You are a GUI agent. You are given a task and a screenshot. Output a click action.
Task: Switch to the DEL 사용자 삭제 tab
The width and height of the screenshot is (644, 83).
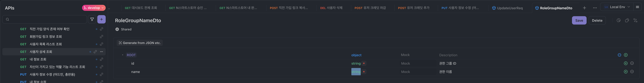[x=331, y=8]
